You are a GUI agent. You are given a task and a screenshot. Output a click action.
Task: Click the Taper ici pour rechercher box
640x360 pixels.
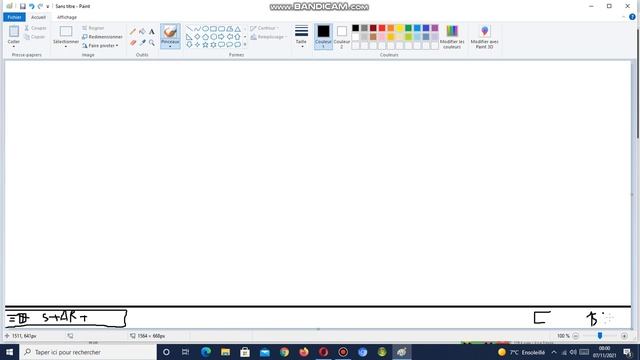(88, 352)
